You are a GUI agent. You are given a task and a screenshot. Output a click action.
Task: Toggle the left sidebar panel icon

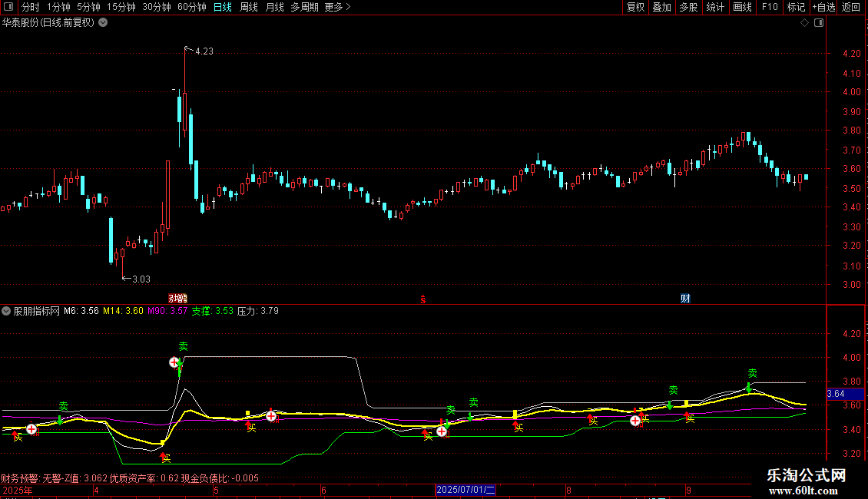pos(8,7)
